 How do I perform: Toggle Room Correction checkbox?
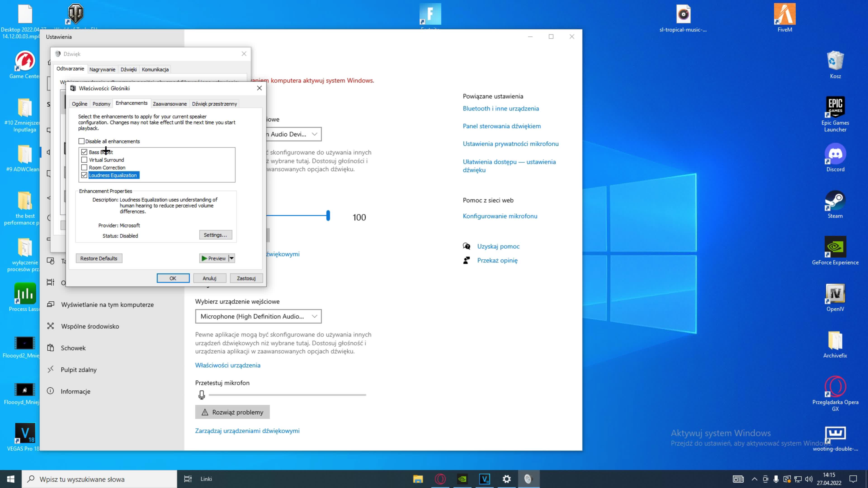click(84, 167)
